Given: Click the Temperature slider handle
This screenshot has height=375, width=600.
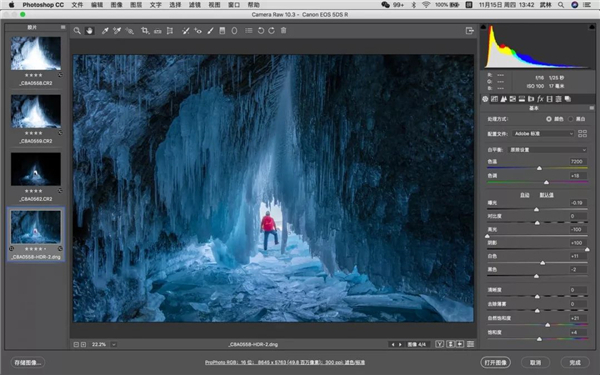Looking at the screenshot, I should pyautogui.click(x=539, y=168).
